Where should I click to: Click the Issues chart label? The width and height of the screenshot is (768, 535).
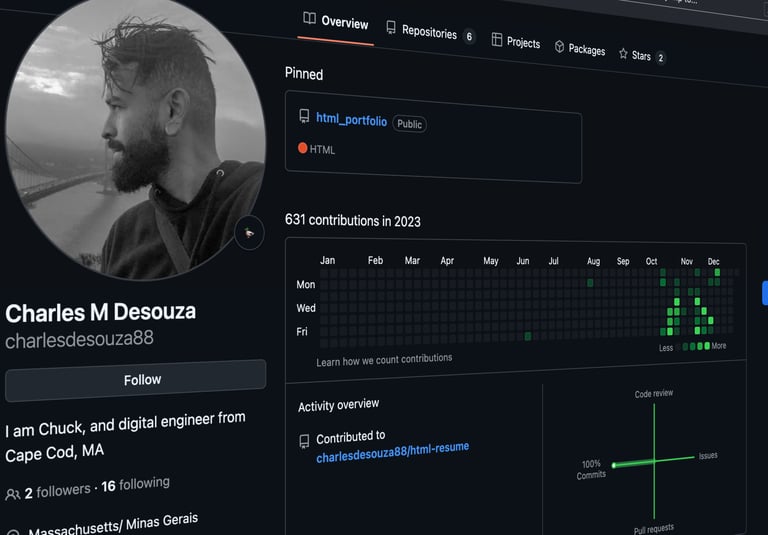pyautogui.click(x=708, y=456)
